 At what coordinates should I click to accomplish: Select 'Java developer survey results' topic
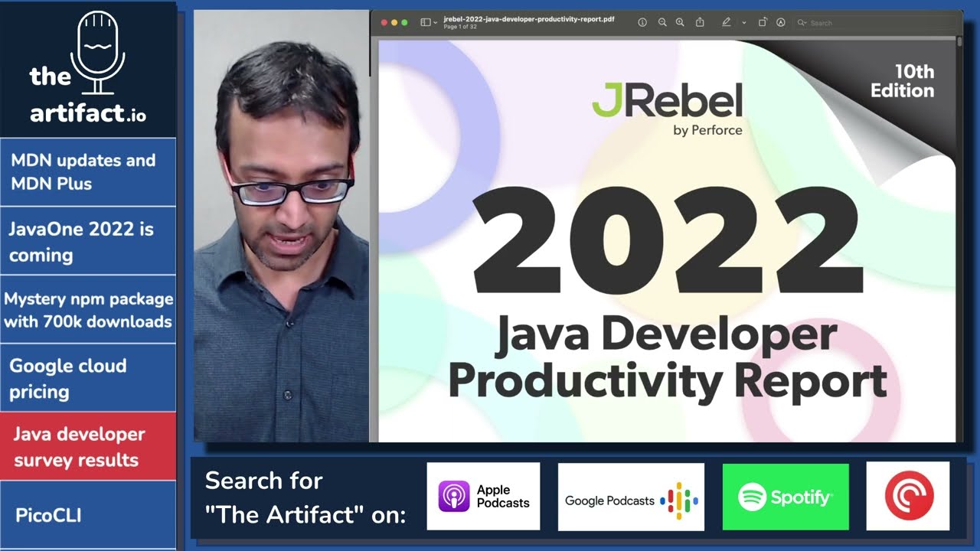pos(88,447)
